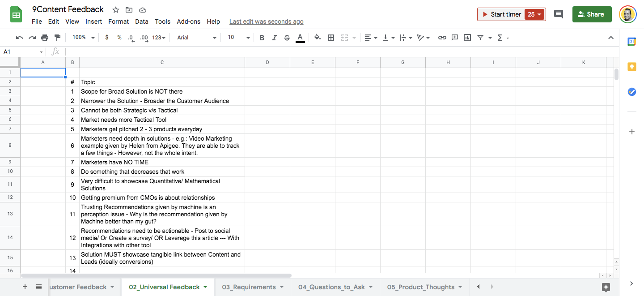The height and width of the screenshot is (296, 644).
Task: Create a filter
Action: 480,38
